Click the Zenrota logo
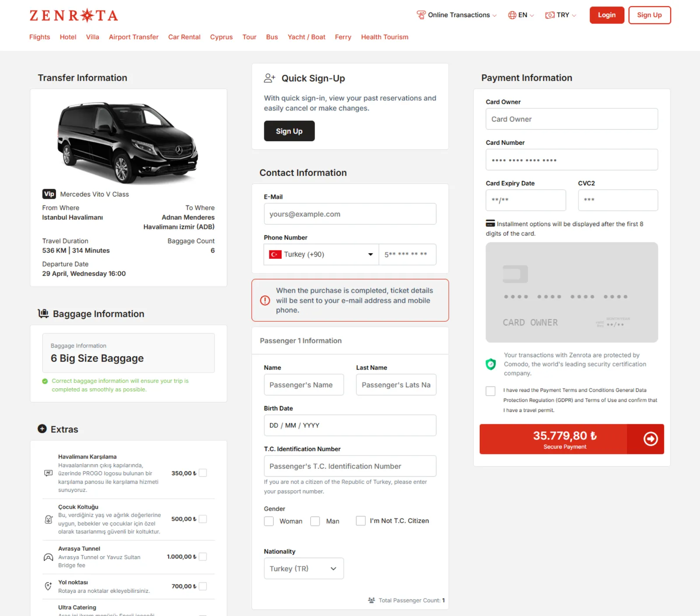Image resolution: width=700 pixels, height=616 pixels. point(73,15)
